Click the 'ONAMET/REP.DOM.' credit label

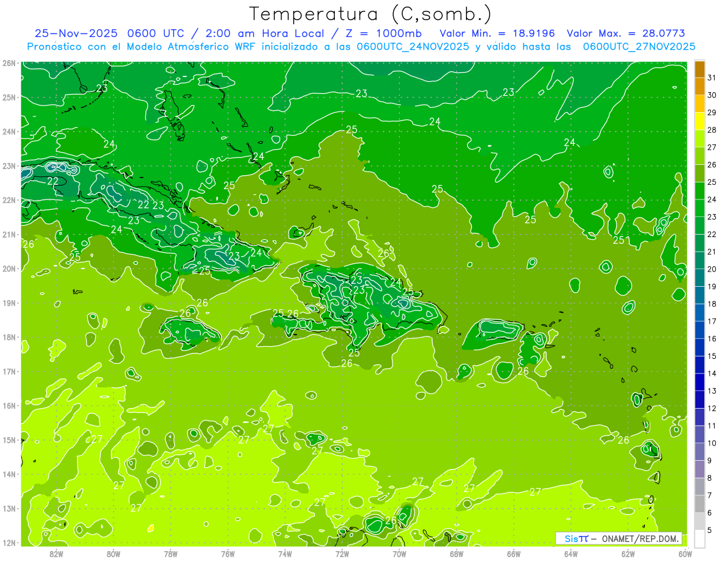coord(640,538)
